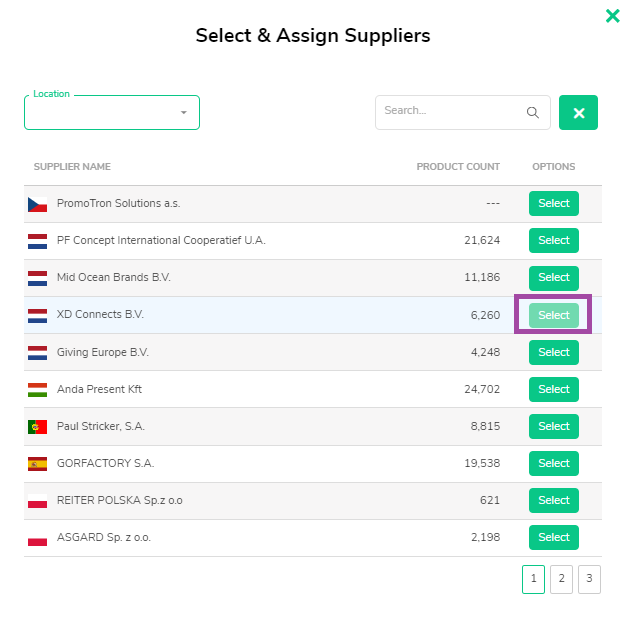Click into the Search input field

click(x=451, y=113)
